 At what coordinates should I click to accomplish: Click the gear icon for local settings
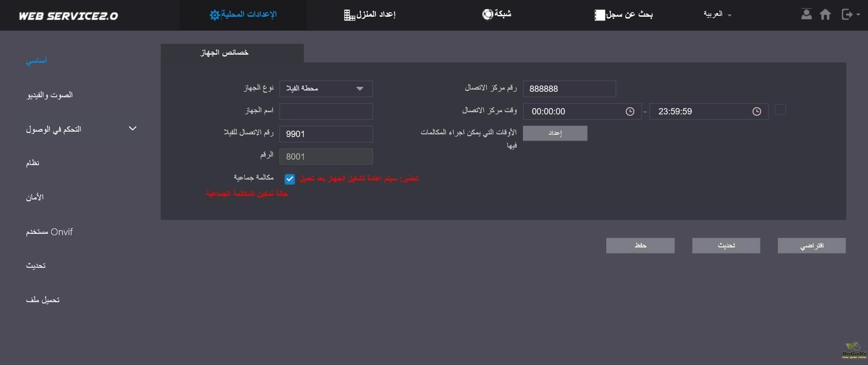(215, 15)
